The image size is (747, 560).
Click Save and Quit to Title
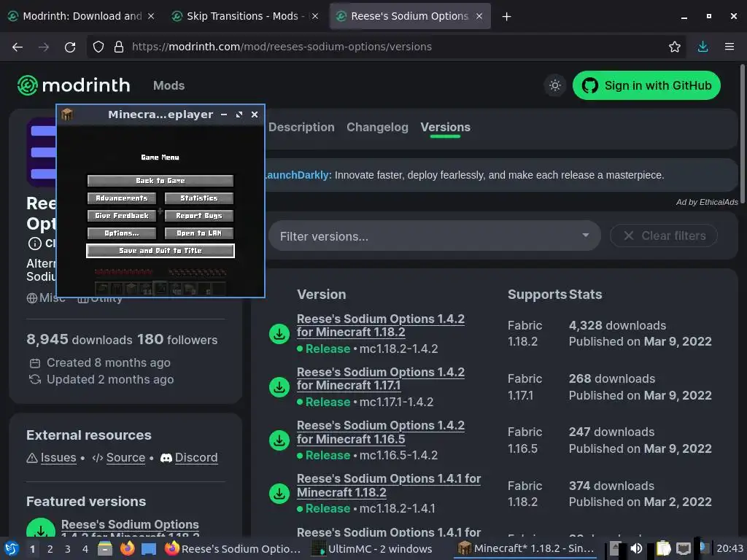tap(160, 251)
